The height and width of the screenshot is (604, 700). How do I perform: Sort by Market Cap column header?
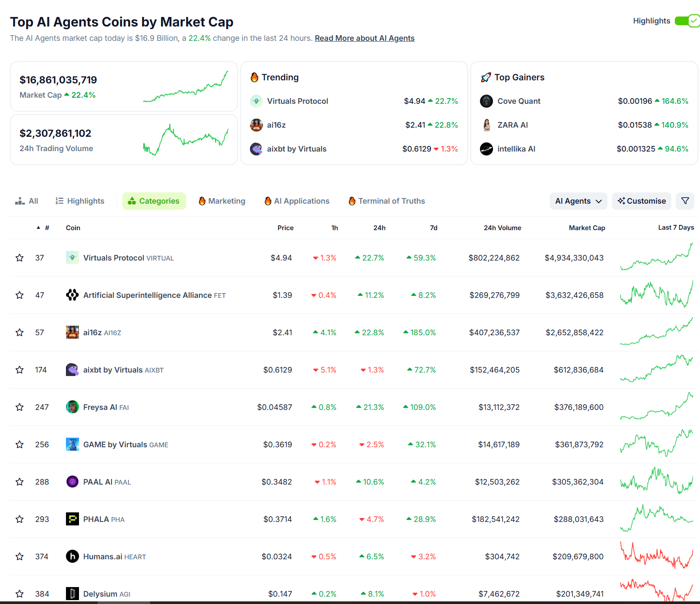587,228
